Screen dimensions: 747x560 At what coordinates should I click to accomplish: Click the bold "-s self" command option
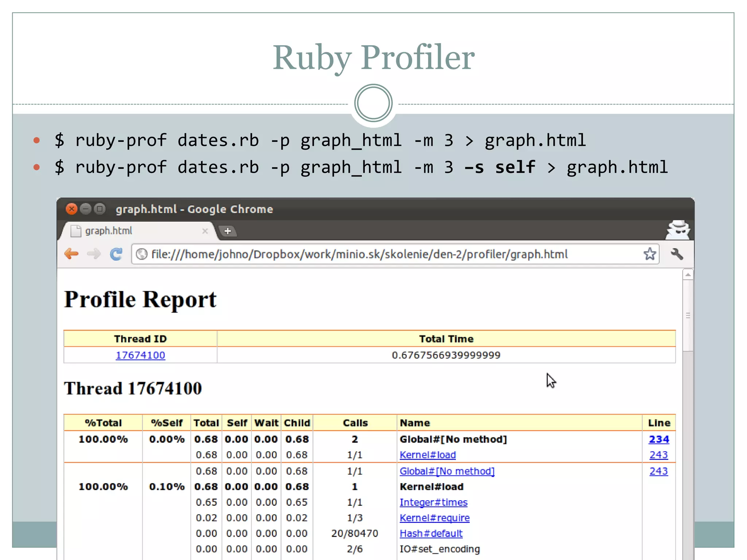tap(500, 168)
